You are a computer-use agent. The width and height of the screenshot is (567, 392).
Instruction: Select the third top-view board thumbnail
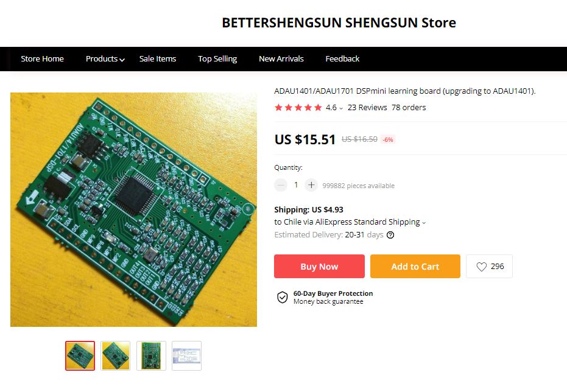(x=151, y=356)
